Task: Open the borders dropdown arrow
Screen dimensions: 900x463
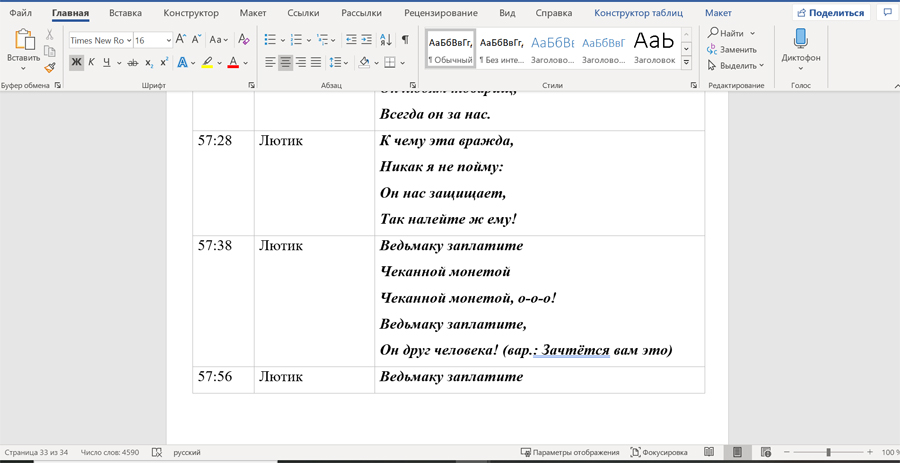Action: click(x=402, y=63)
